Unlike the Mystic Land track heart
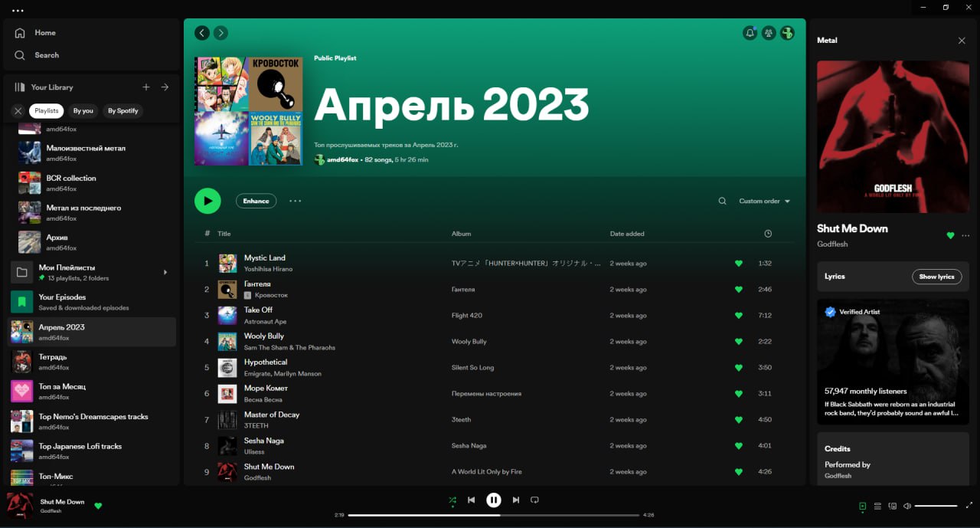The width and height of the screenshot is (980, 528). pos(739,264)
